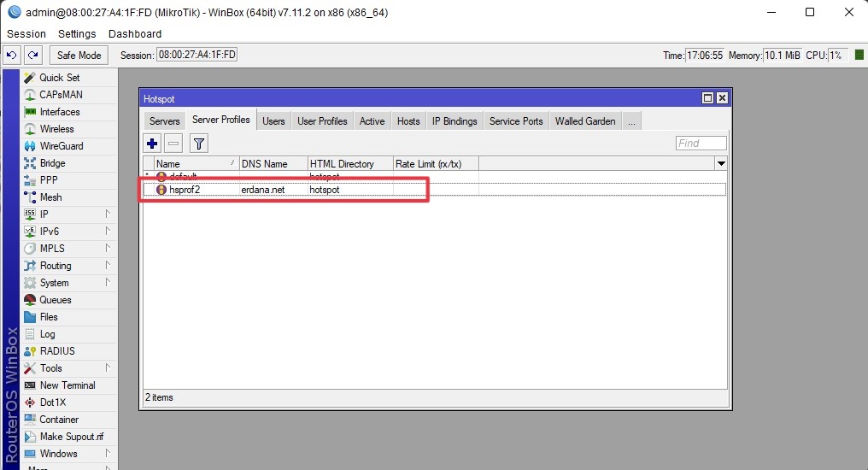Click the Remove minus button

173,144
